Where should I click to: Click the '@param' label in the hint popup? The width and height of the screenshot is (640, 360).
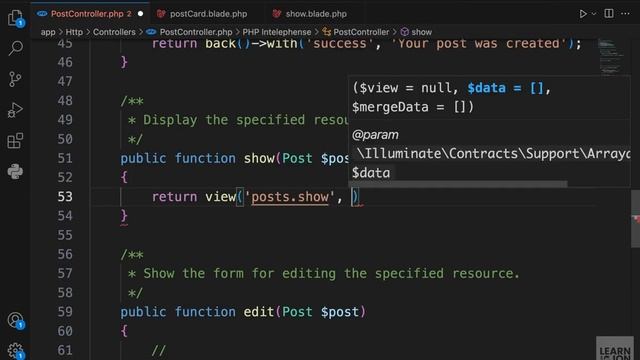pyautogui.click(x=375, y=135)
